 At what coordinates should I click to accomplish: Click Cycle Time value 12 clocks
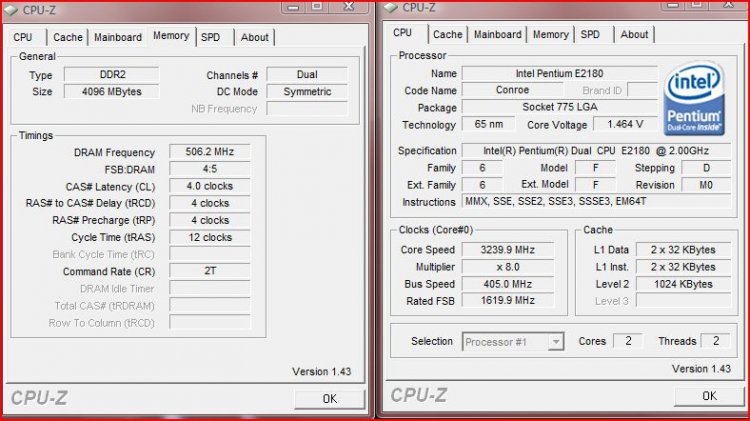[x=210, y=238]
